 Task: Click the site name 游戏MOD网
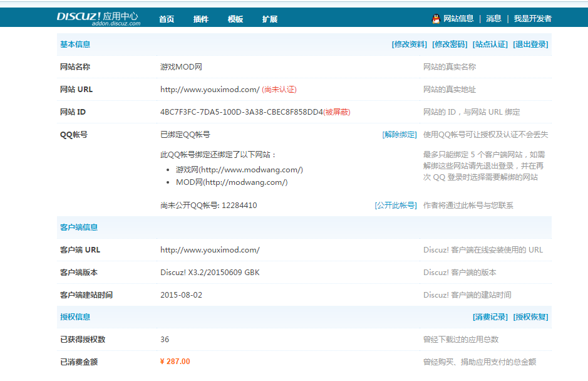point(181,67)
